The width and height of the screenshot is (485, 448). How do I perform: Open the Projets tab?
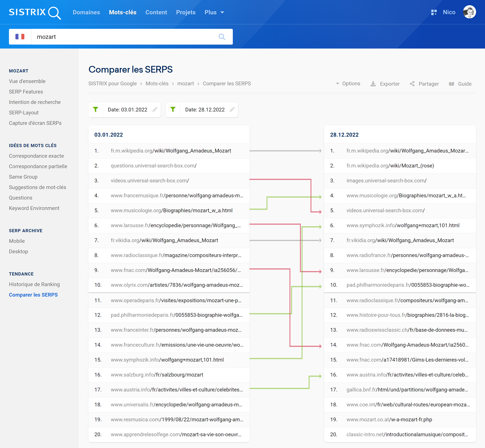click(x=186, y=12)
